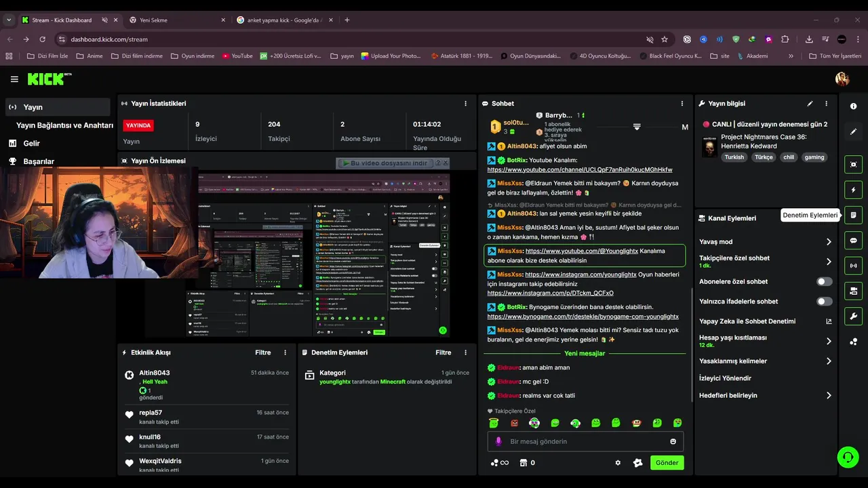The image size is (868, 488).
Task: Click the Kick logo
Action: tap(49, 79)
